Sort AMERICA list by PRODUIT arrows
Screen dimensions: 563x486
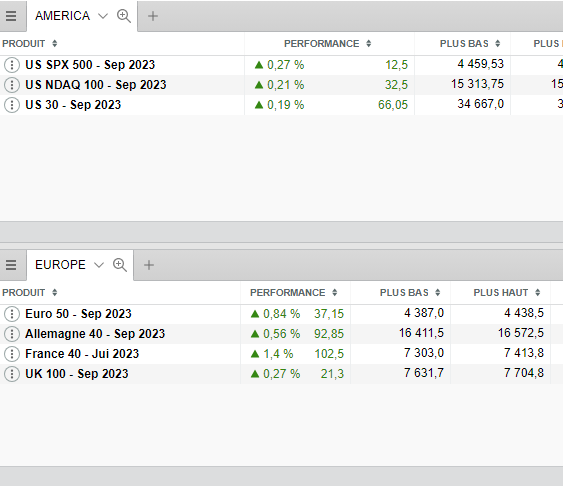click(x=55, y=43)
